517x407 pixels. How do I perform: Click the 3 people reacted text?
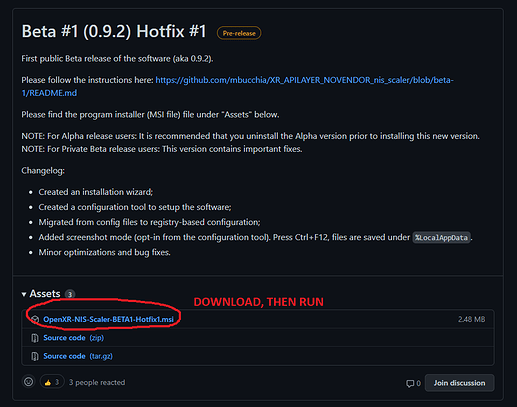click(x=97, y=382)
